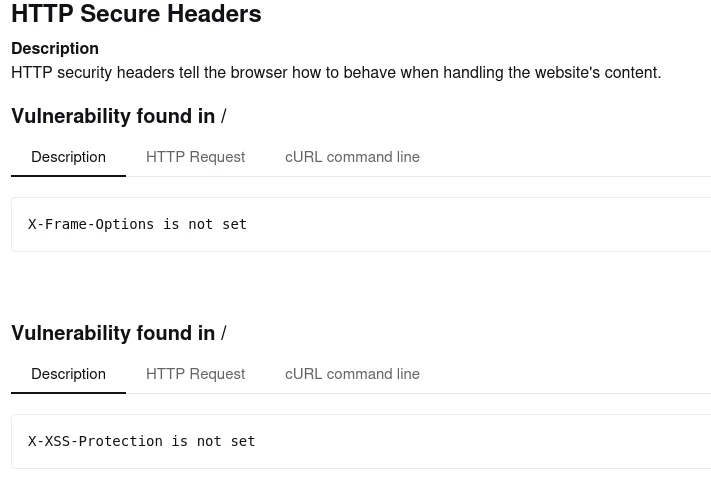
Task: Click the 'X-Frame-Options is not set' code text
Action: [137, 224]
